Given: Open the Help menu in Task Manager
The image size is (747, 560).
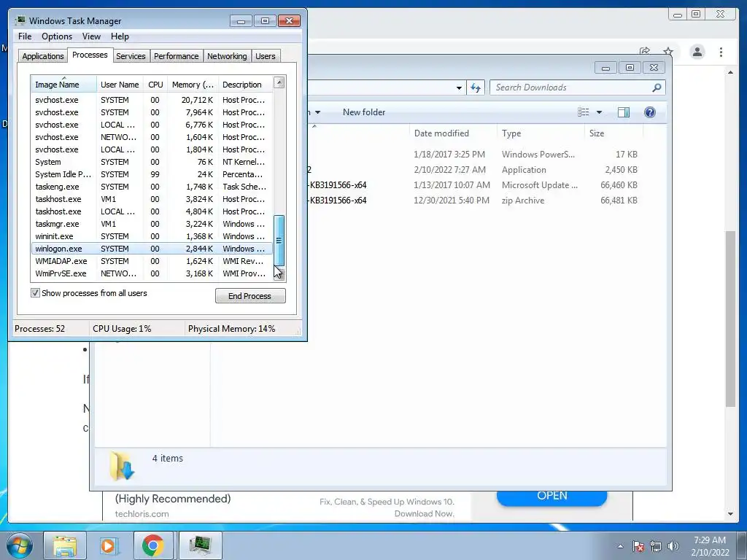Looking at the screenshot, I should pos(120,36).
